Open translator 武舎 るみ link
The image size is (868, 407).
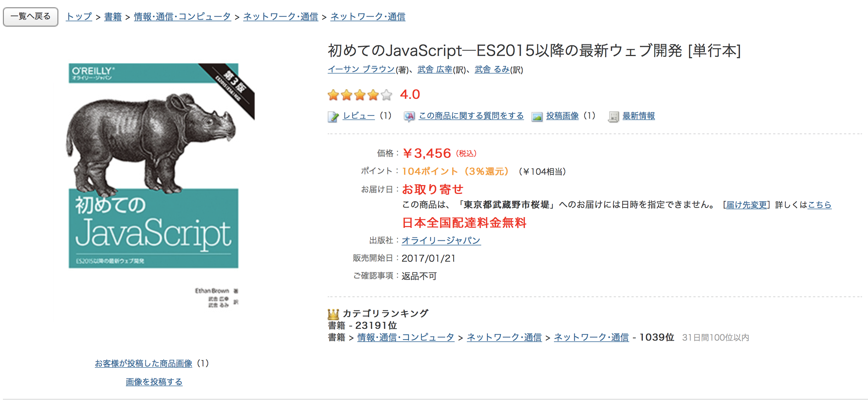[x=492, y=69]
